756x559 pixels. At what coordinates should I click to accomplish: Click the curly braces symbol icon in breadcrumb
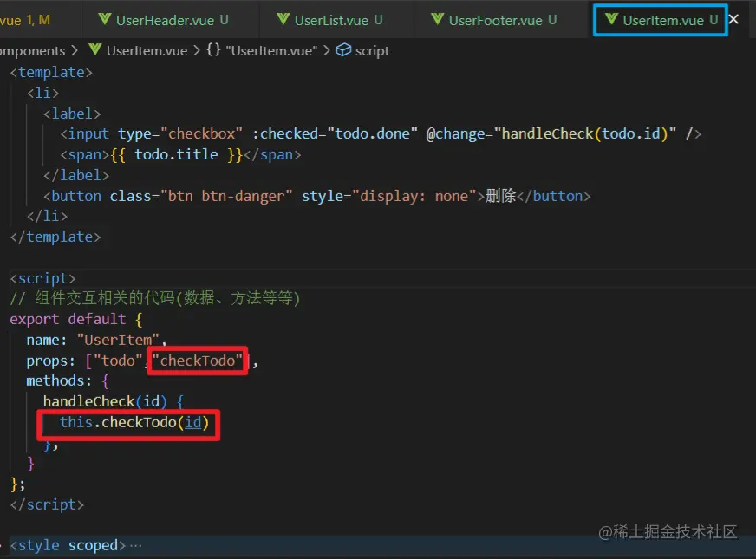click(213, 49)
